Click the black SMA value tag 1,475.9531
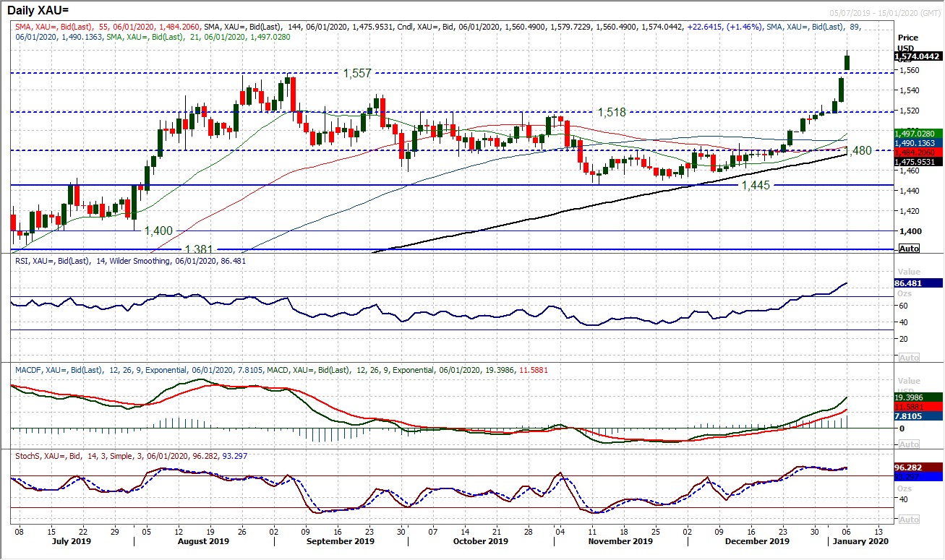 (x=916, y=162)
